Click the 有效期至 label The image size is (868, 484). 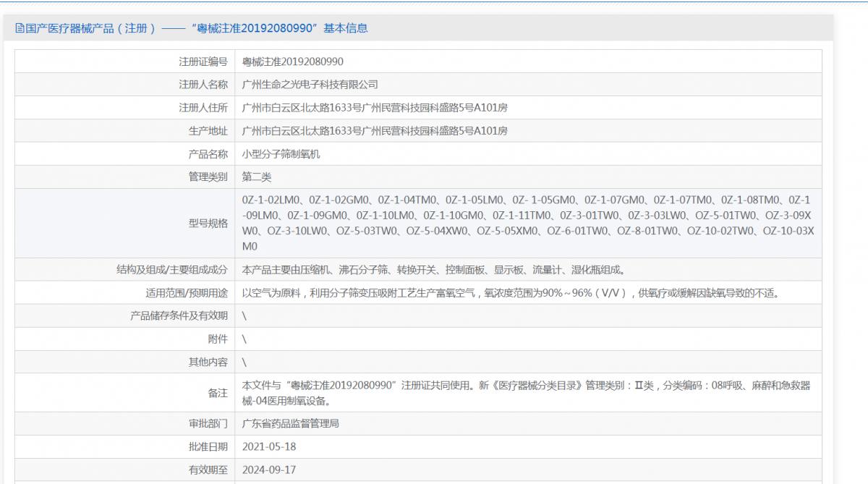[208, 470]
